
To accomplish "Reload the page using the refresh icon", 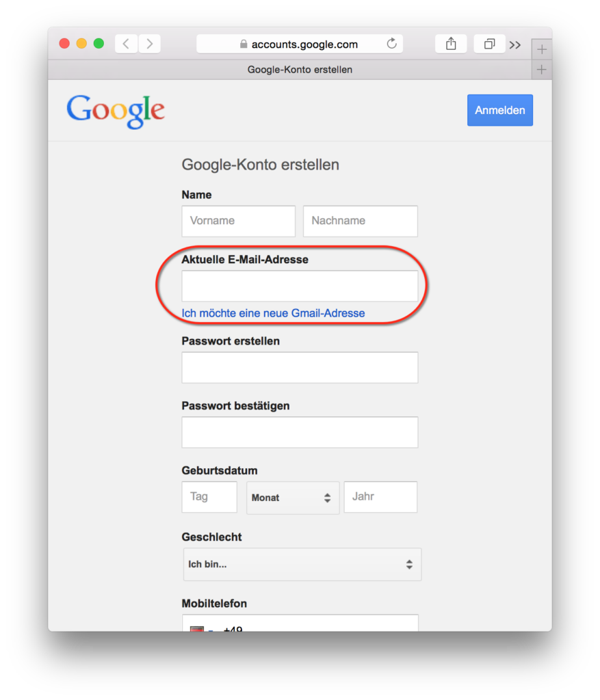I will pyautogui.click(x=391, y=44).
